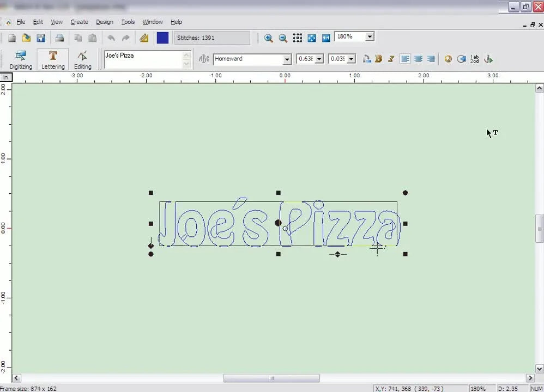The height and width of the screenshot is (392, 544).
Task: Open the zoom percentage dropdown showing 180%
Action: coord(370,36)
